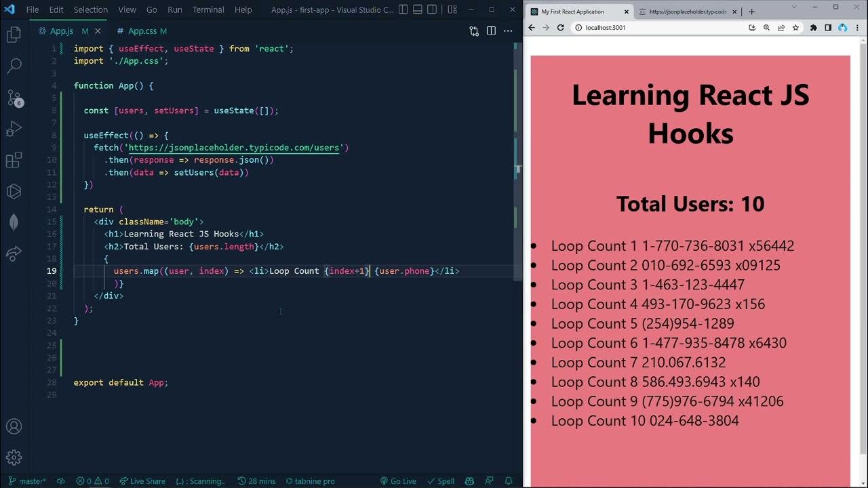Toggle the Spell checker status item
The image size is (868, 488).
click(441, 481)
